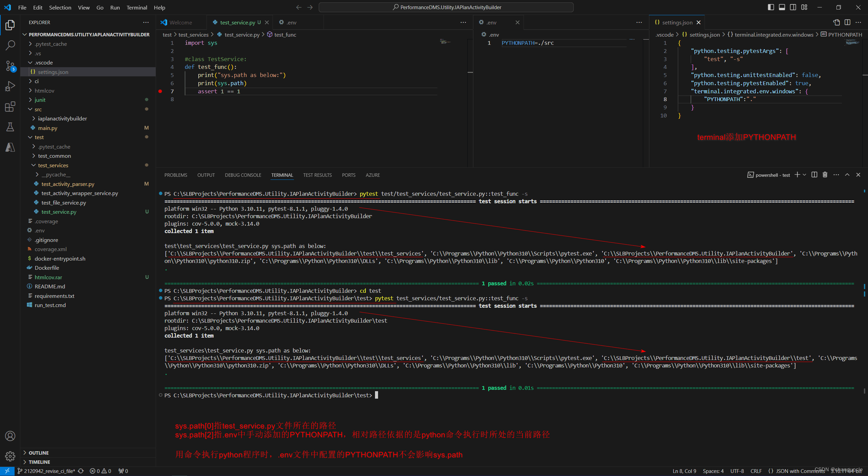Expand the OUTLINE section
The width and height of the screenshot is (868, 476).
[x=38, y=453]
